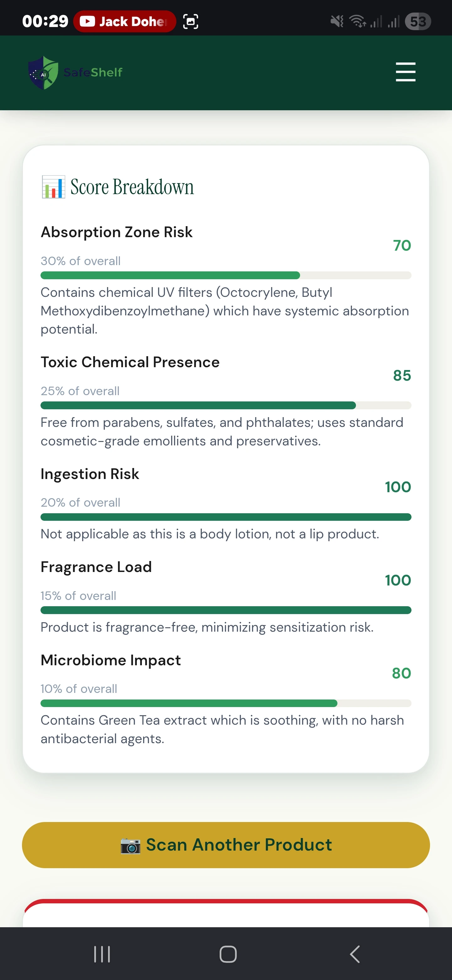Viewport: 452px width, 980px height.
Task: Select the Ingestion Risk heading
Action: (x=90, y=474)
